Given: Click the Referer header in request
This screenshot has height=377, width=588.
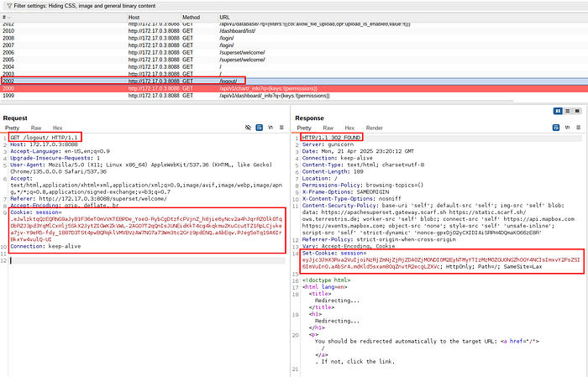Looking at the screenshot, I should (88, 199).
